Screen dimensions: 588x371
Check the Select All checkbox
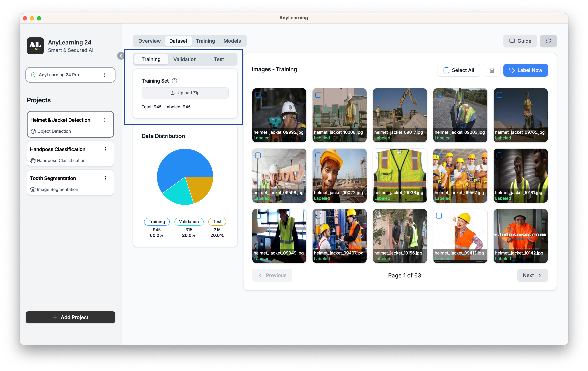(x=446, y=70)
